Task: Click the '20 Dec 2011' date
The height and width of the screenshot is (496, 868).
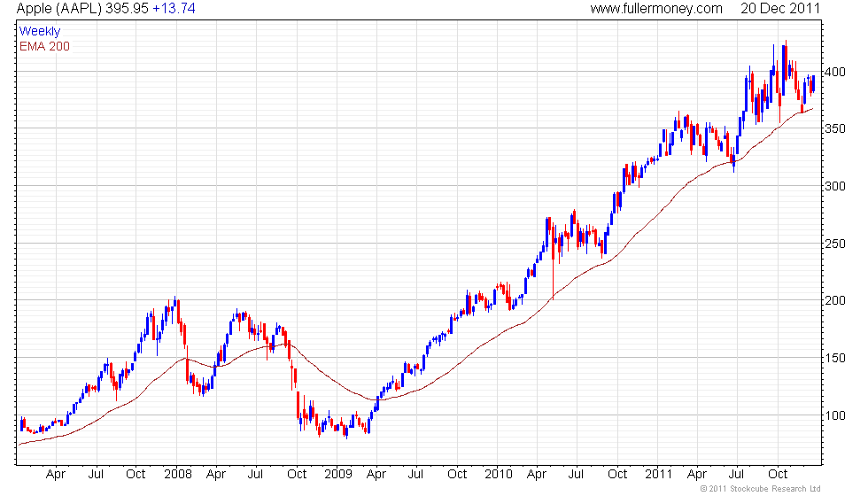Action: point(780,8)
